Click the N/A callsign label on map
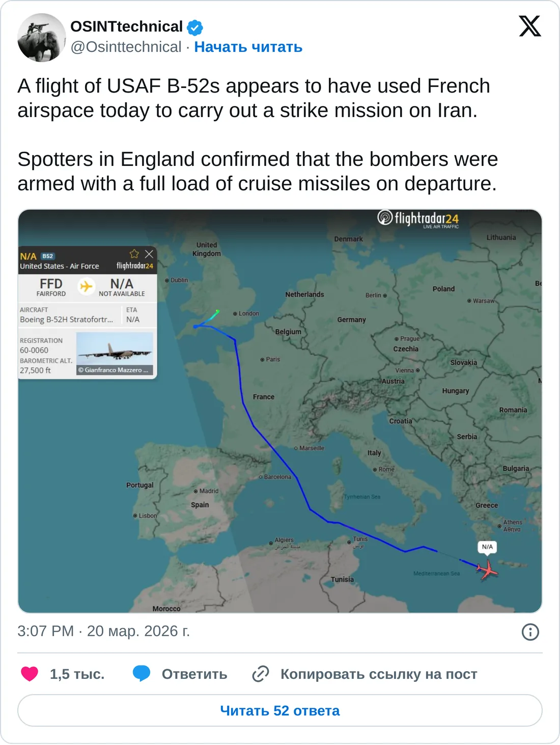The width and height of the screenshot is (560, 745). (487, 547)
